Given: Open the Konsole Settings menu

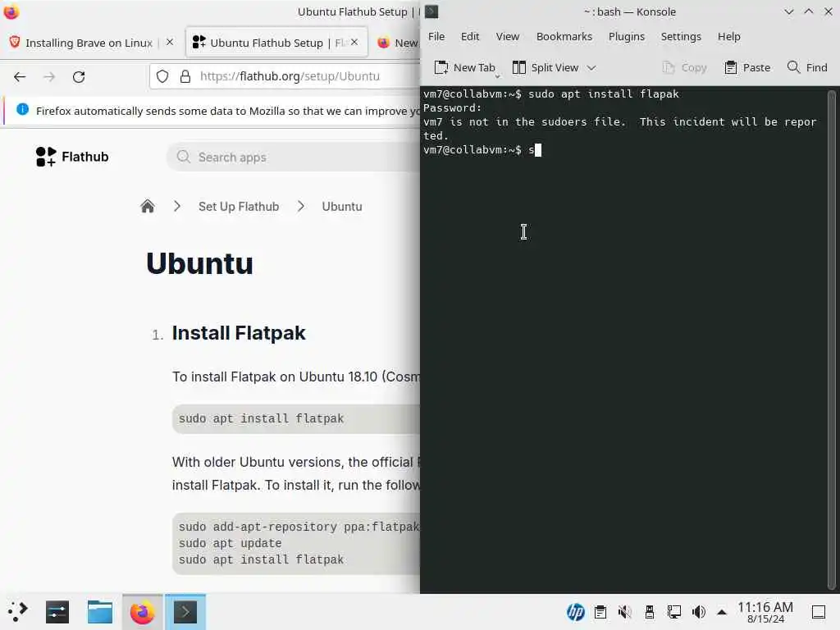Looking at the screenshot, I should (681, 36).
